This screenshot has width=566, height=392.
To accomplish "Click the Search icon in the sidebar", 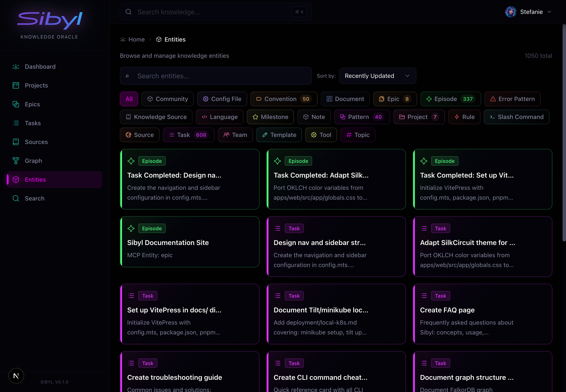I will pos(16,198).
